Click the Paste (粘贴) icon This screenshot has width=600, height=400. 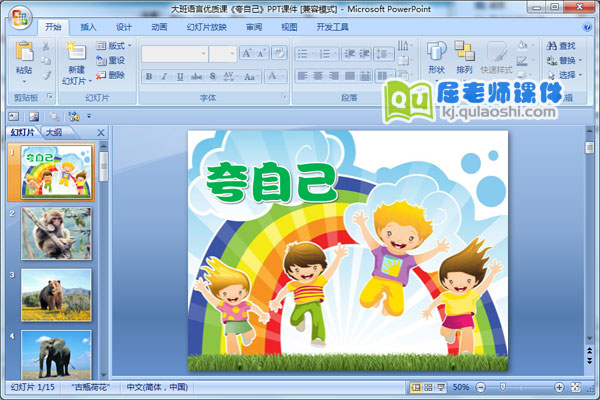24,57
